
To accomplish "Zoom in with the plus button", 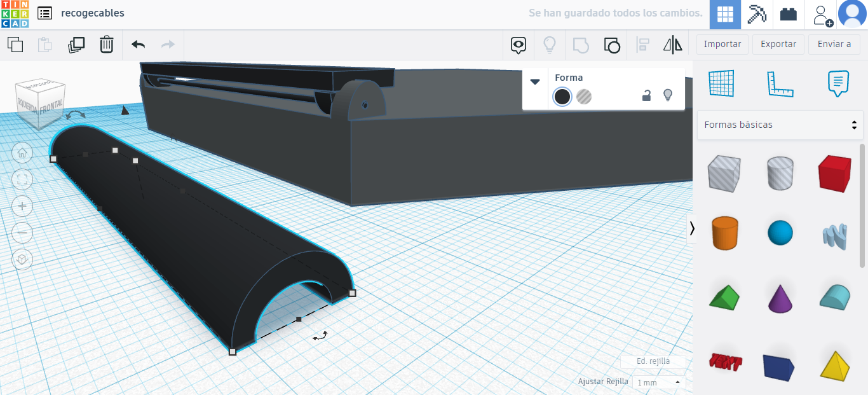I will (22, 206).
